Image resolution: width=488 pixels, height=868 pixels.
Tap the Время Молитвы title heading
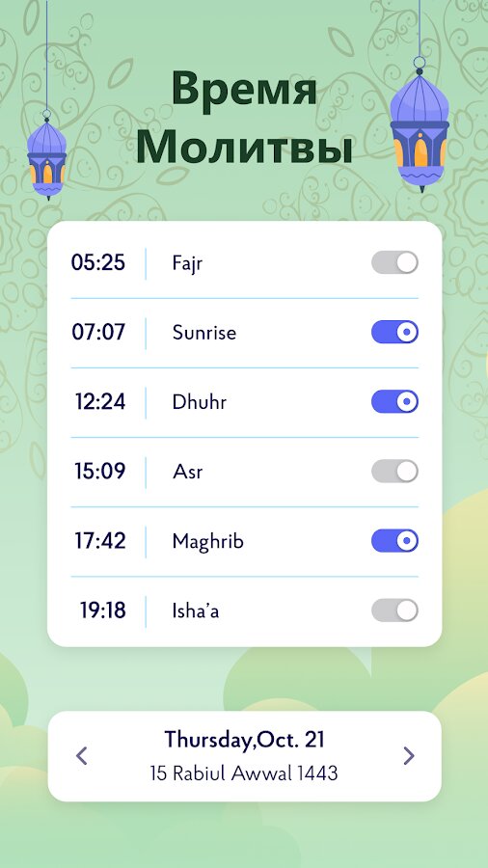click(244, 119)
